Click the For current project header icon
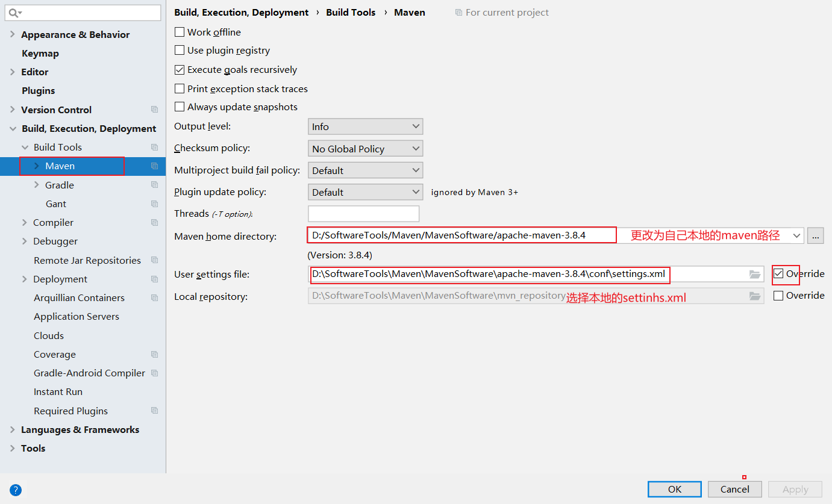Screen dimensions: 832x504 (x=459, y=12)
